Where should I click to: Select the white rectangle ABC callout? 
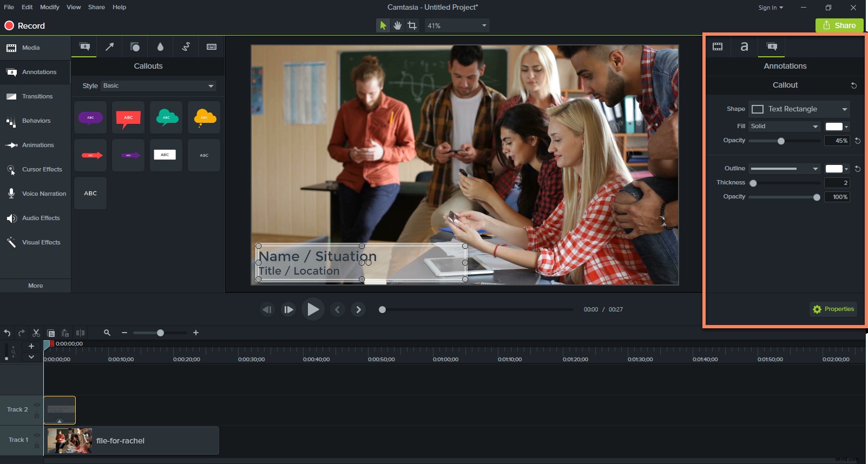click(166, 155)
